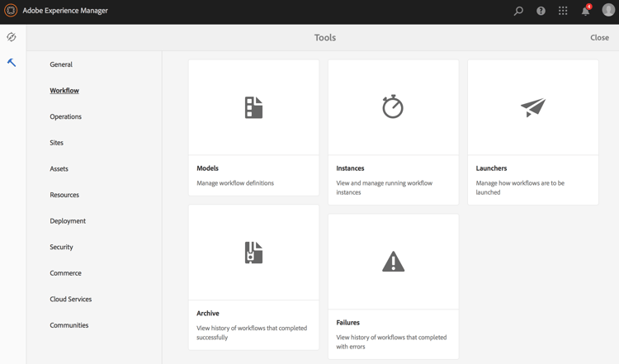
Task: Open the General tools category
Action: [61, 64]
